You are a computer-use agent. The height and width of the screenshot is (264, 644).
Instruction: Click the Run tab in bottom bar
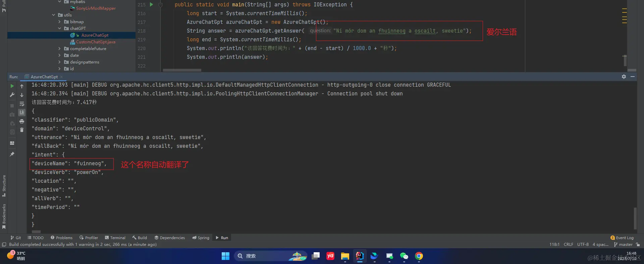coord(222,238)
